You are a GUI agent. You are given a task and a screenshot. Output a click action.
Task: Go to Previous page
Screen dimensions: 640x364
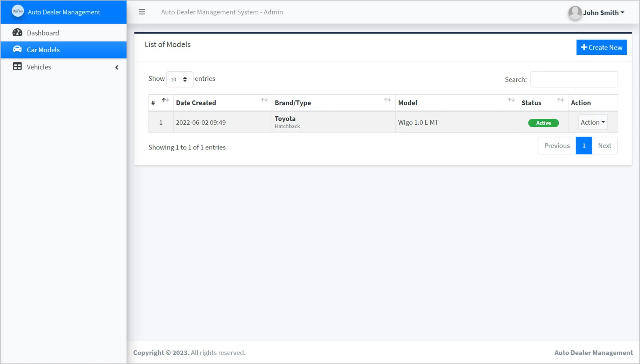pos(557,145)
